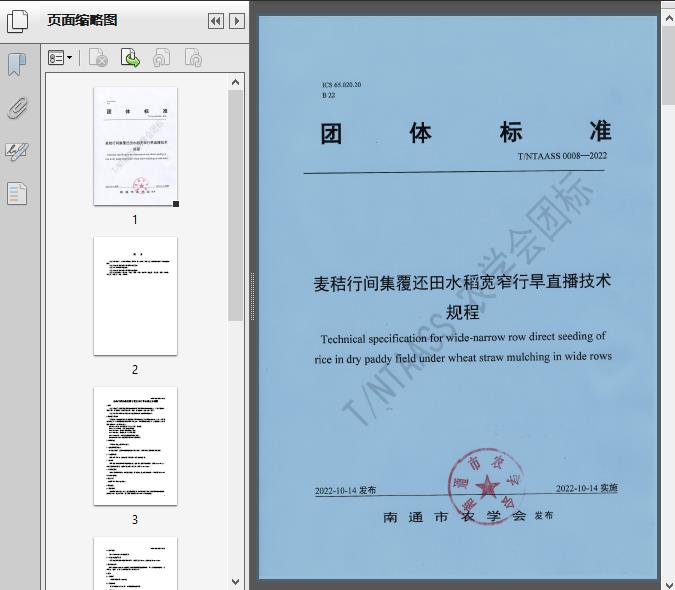The image size is (675, 590).
Task: Click the document view scroll-down arrow
Action: [x=669, y=584]
